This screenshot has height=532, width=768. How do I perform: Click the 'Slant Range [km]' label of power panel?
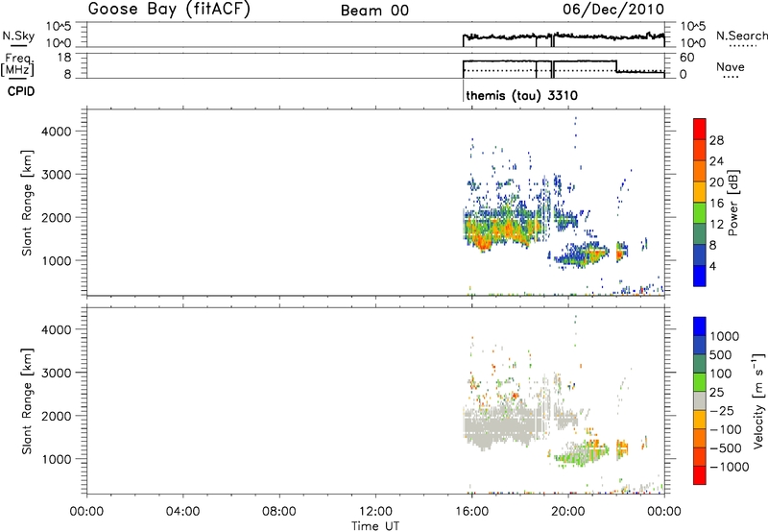tap(27, 203)
